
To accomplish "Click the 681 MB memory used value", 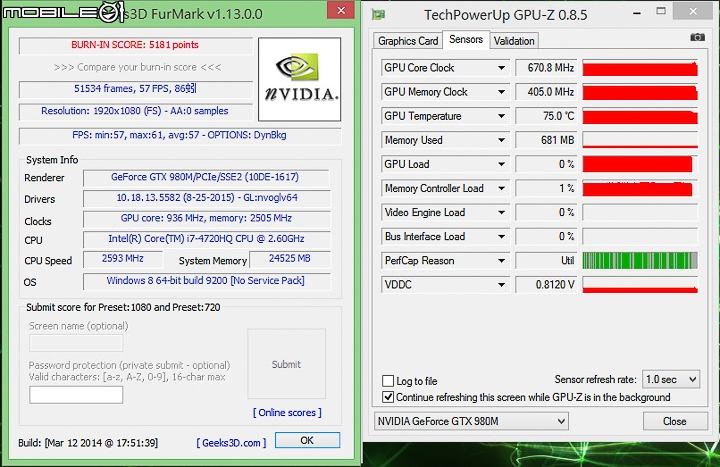I will pos(546,140).
